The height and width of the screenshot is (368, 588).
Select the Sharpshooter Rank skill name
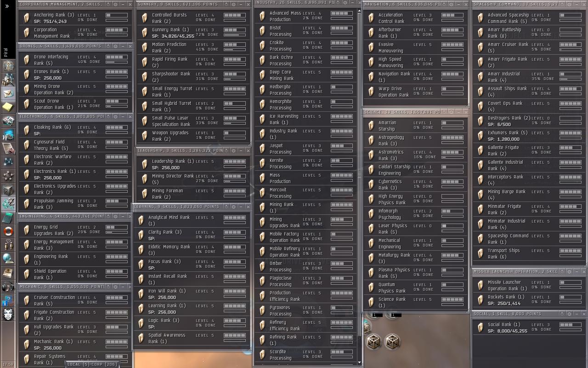pos(171,77)
